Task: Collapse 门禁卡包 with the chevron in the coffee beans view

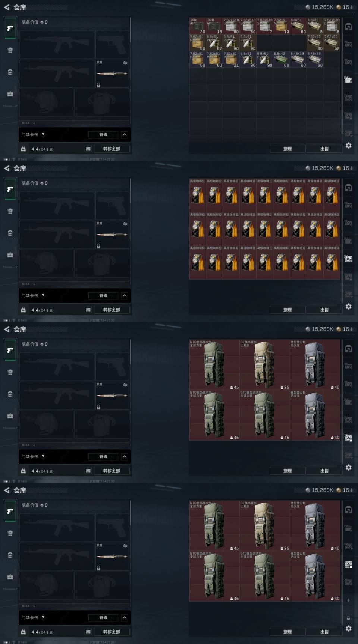Action: 125,296
